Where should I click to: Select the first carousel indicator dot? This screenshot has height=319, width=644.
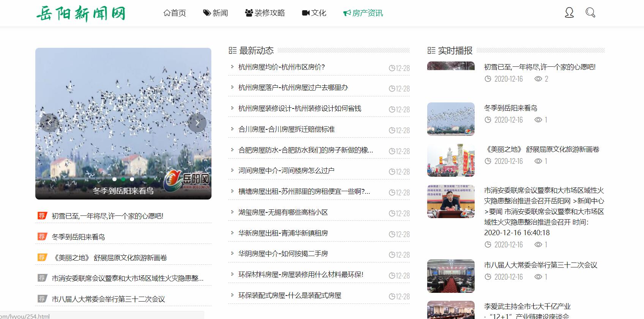point(114,179)
